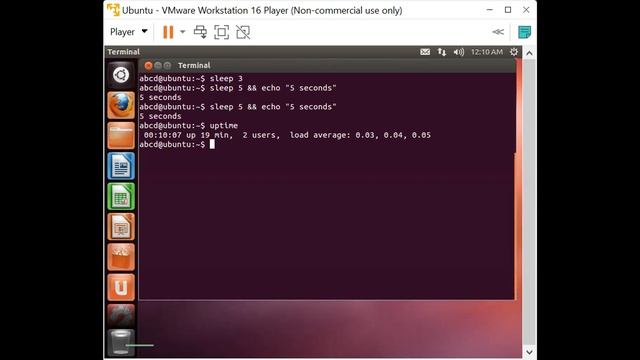Viewport: 640px width, 360px height.
Task: Open the mail indicator in top panel
Action: tap(425, 52)
